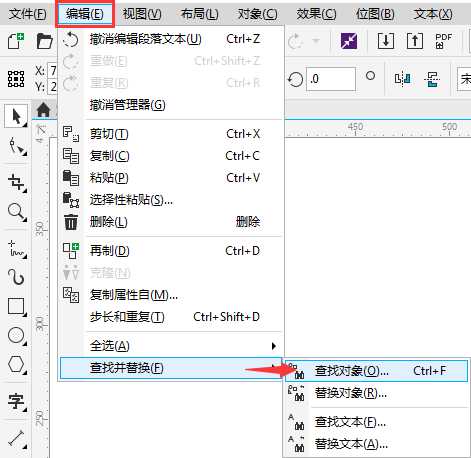Select the Ellipse tool

click(17, 335)
